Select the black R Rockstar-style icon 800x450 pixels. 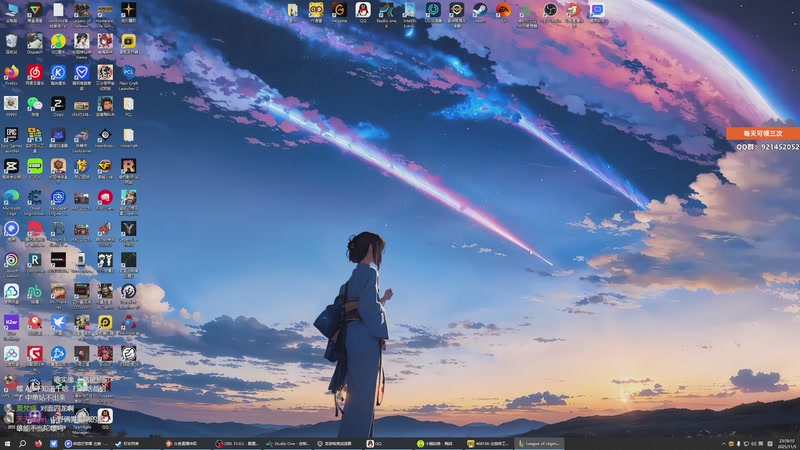click(129, 168)
